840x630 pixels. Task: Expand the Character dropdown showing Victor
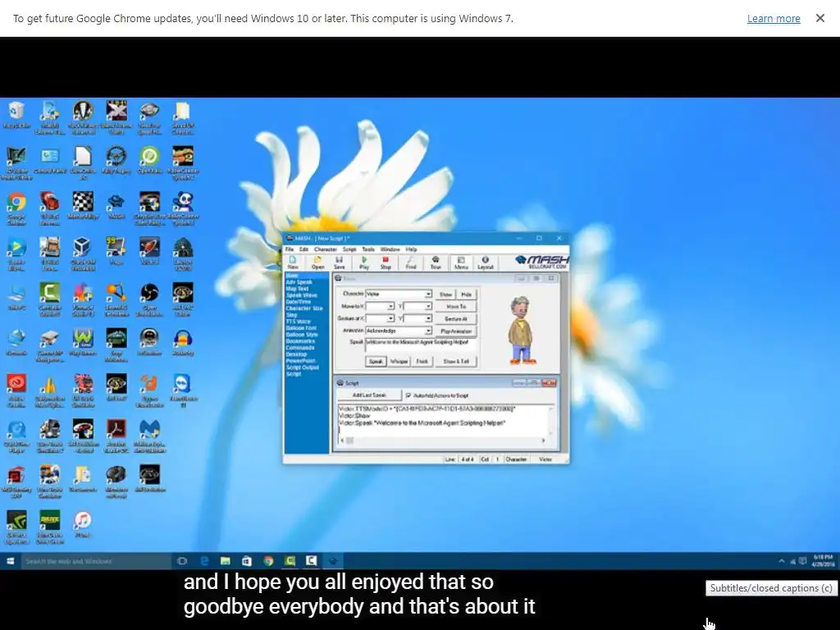coord(428,294)
